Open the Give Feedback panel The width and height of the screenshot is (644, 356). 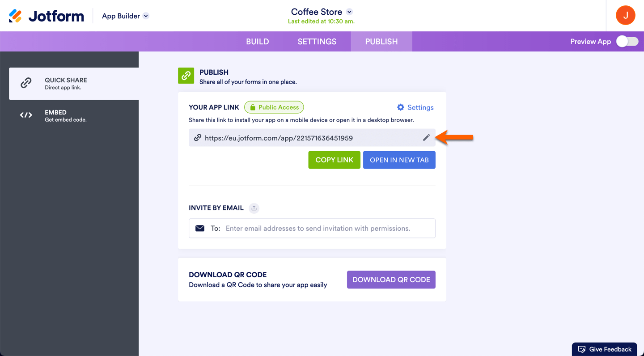(x=605, y=349)
